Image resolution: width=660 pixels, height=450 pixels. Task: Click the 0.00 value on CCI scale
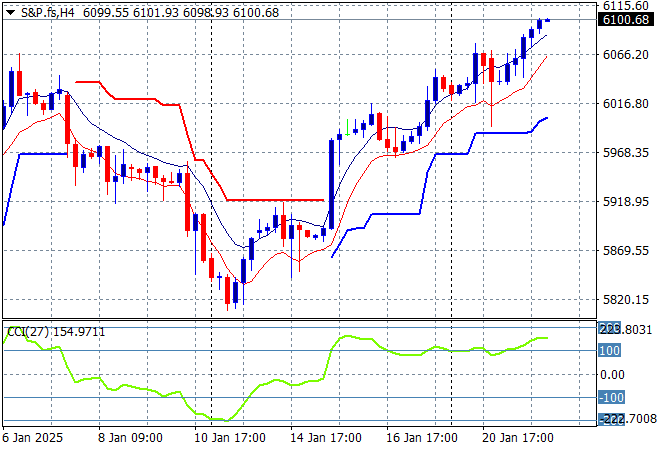coord(612,374)
